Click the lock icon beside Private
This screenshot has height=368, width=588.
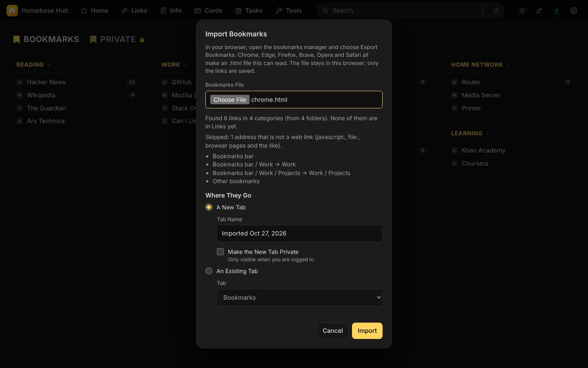click(x=142, y=40)
